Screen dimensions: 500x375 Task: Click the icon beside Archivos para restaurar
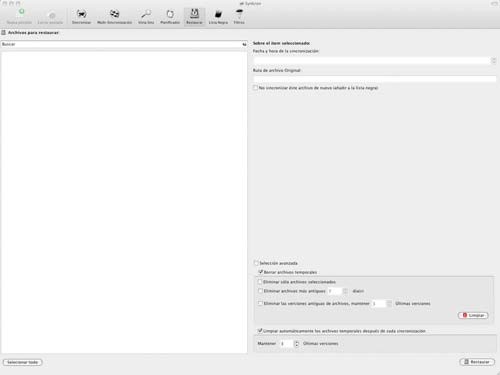point(4,32)
